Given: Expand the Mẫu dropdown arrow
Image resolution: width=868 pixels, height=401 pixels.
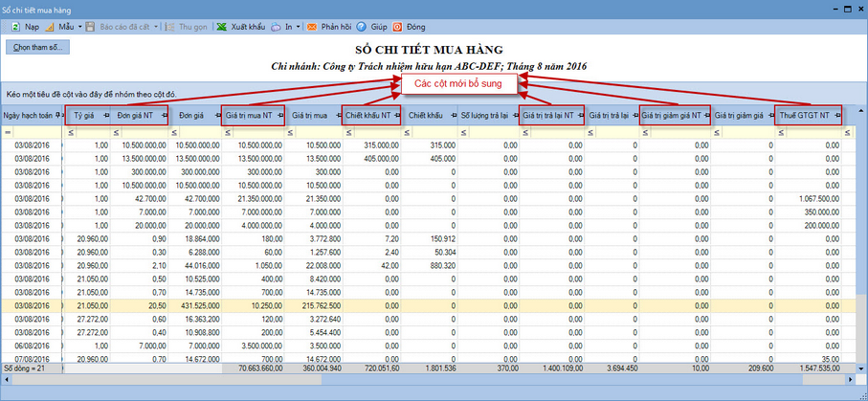Looking at the screenshot, I should coord(79,27).
